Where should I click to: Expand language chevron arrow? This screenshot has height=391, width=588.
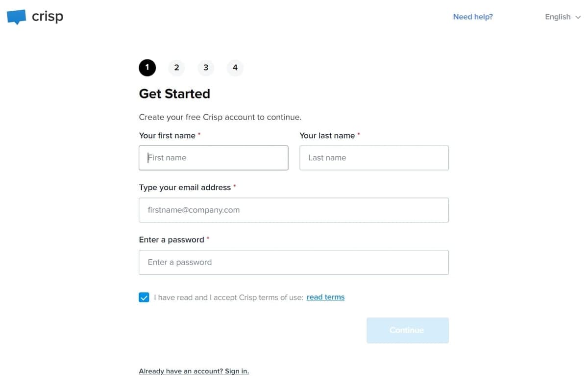pos(578,17)
